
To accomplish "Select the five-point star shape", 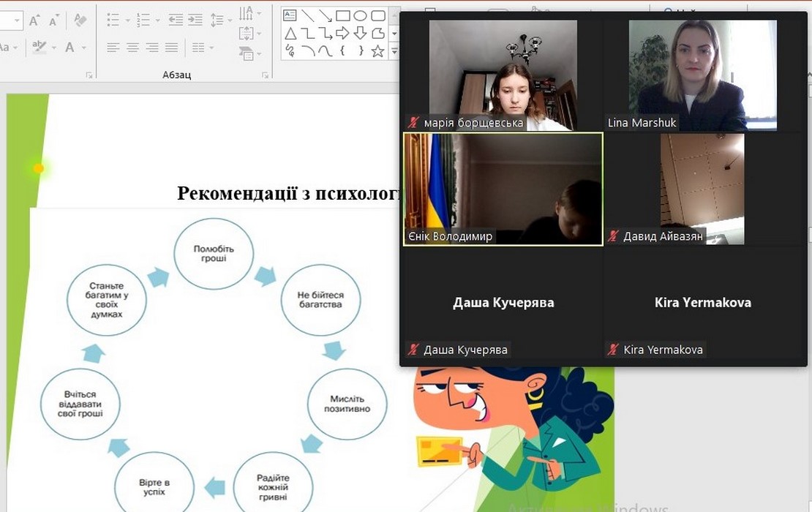I will (x=377, y=50).
